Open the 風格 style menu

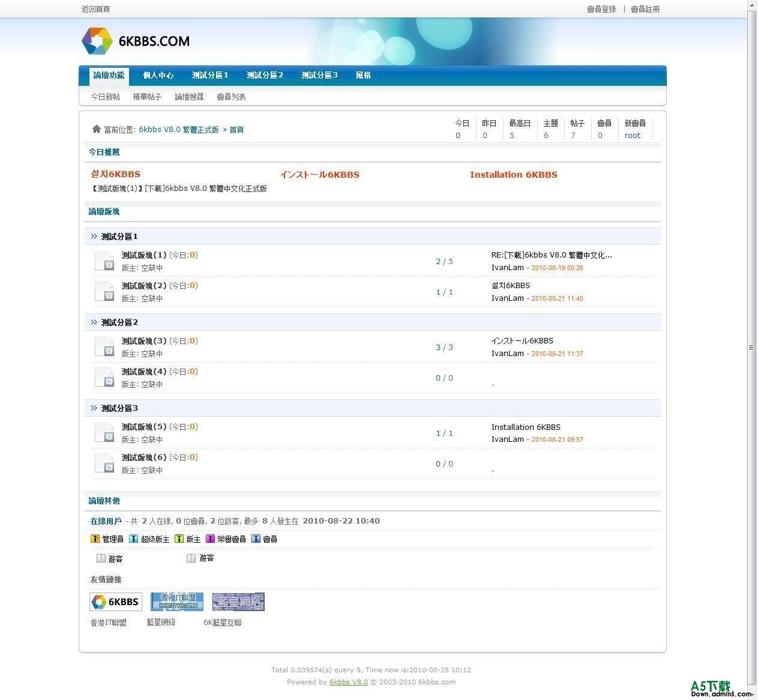[x=363, y=76]
